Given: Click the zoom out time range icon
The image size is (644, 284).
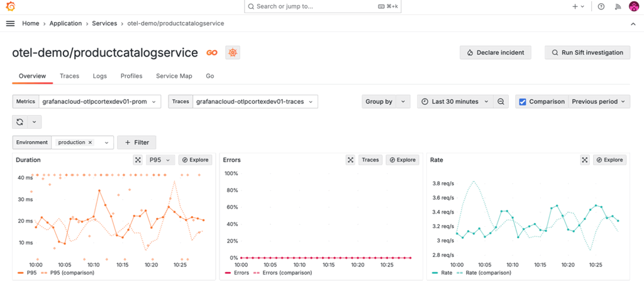Looking at the screenshot, I should coord(501,102).
